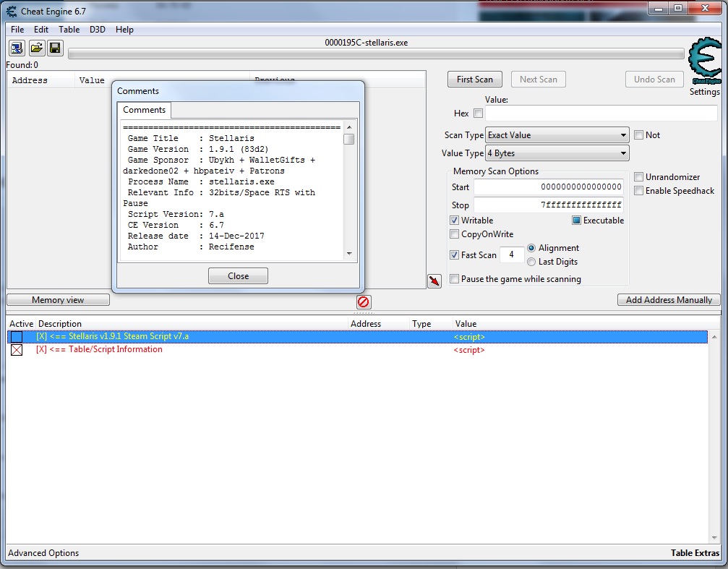Click red no-entry clear list icon

click(364, 302)
